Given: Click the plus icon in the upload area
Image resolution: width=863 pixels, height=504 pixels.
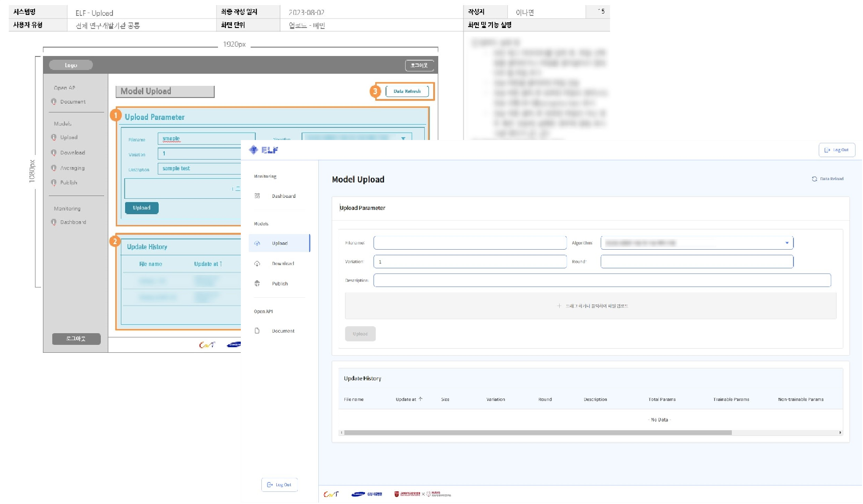Looking at the screenshot, I should [559, 306].
